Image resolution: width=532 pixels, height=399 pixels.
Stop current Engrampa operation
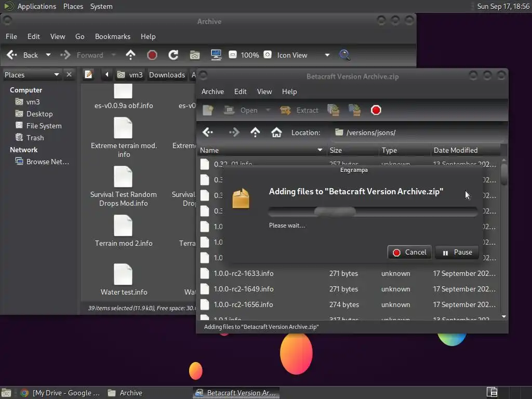pos(376,110)
